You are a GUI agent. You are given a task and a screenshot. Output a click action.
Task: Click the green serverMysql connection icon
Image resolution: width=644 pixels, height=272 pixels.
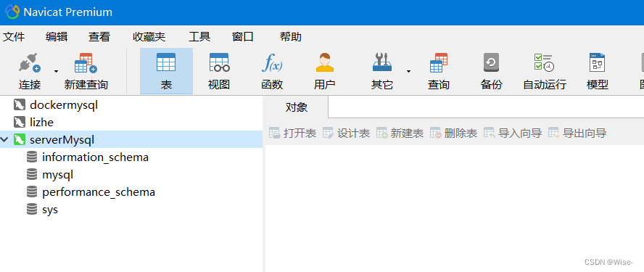tap(20, 140)
